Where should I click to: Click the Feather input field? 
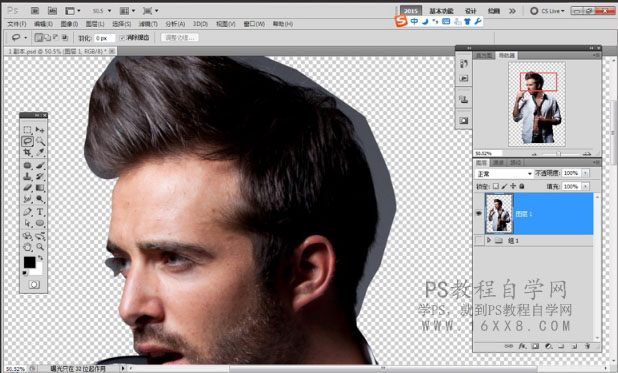pos(104,38)
